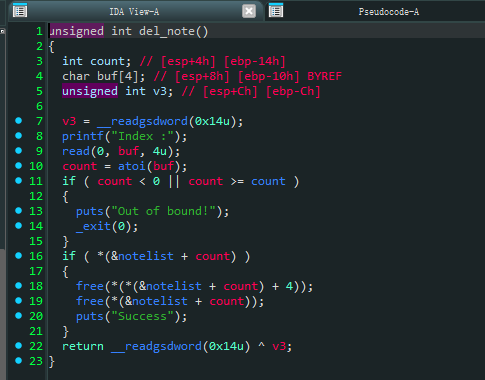Click the BYREF comment on line 4
The height and width of the screenshot is (380, 485).
click(324, 76)
